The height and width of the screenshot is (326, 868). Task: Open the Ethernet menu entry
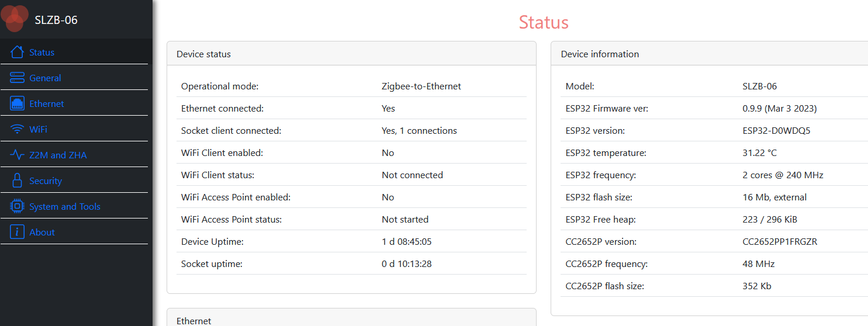click(47, 103)
